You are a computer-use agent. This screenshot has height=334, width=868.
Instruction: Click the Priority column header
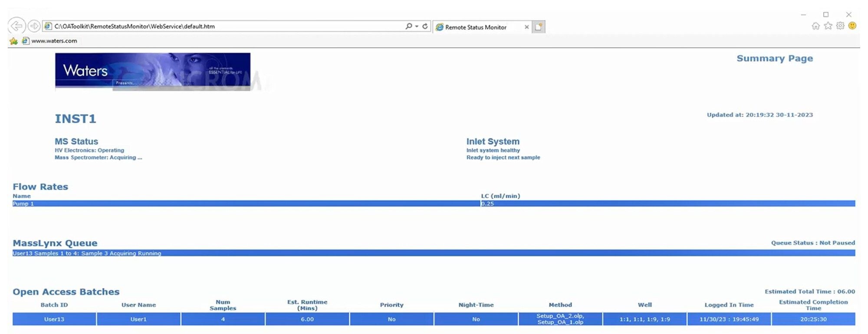click(x=391, y=305)
